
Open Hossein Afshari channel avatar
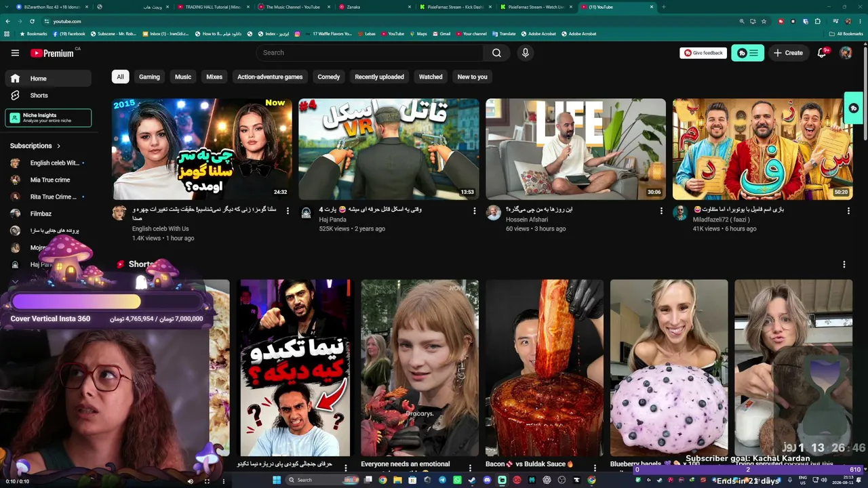494,213
